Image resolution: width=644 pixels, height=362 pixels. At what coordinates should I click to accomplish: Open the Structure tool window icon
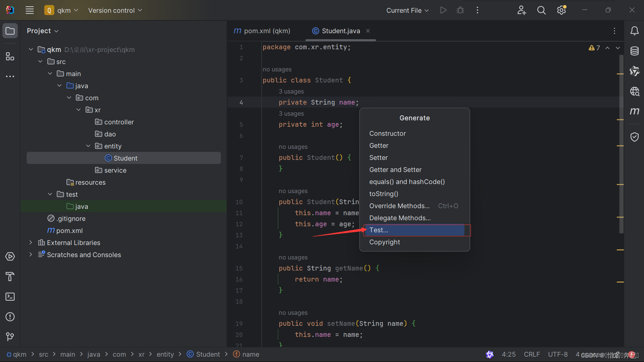pyautogui.click(x=10, y=56)
